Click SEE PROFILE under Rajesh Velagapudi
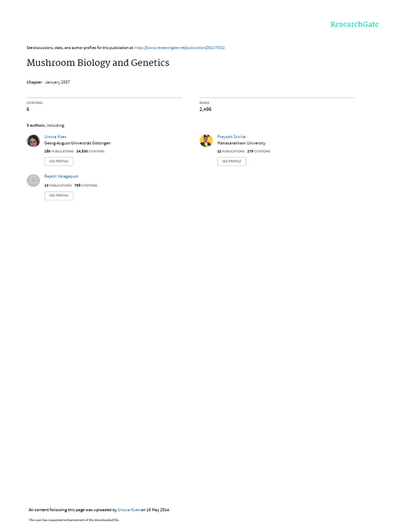399x532 pixels. coord(59,196)
